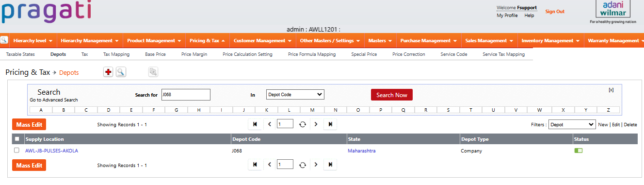The height and width of the screenshot is (185, 644).
Task: Open Sales Management menu
Action: click(x=489, y=40)
